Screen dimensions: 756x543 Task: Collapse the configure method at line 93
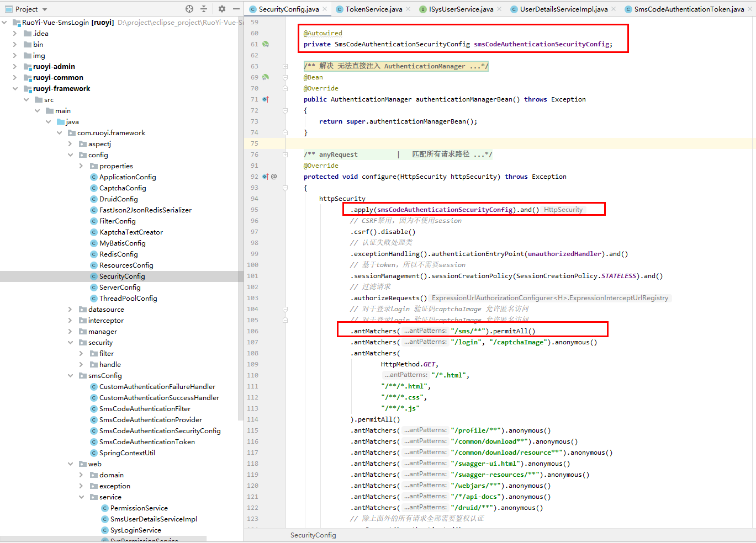(x=285, y=188)
